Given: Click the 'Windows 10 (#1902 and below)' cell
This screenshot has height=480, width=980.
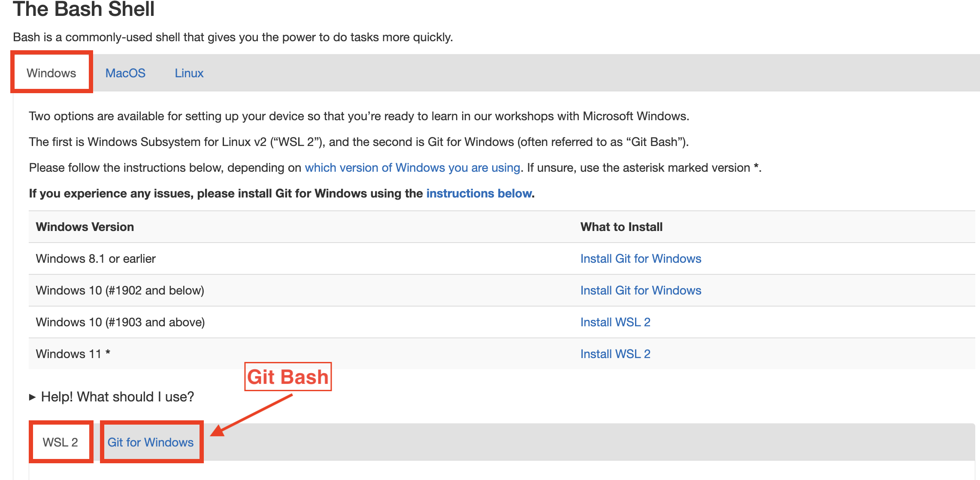Looking at the screenshot, I should click(120, 290).
